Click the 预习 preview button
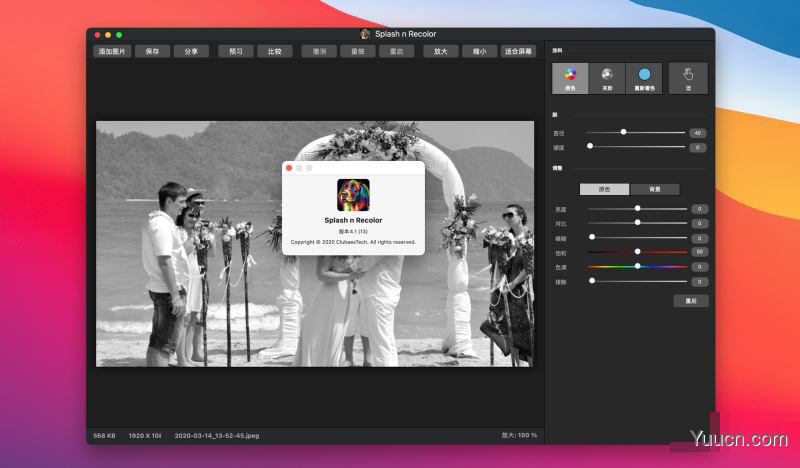This screenshot has width=800, height=468. [x=236, y=51]
